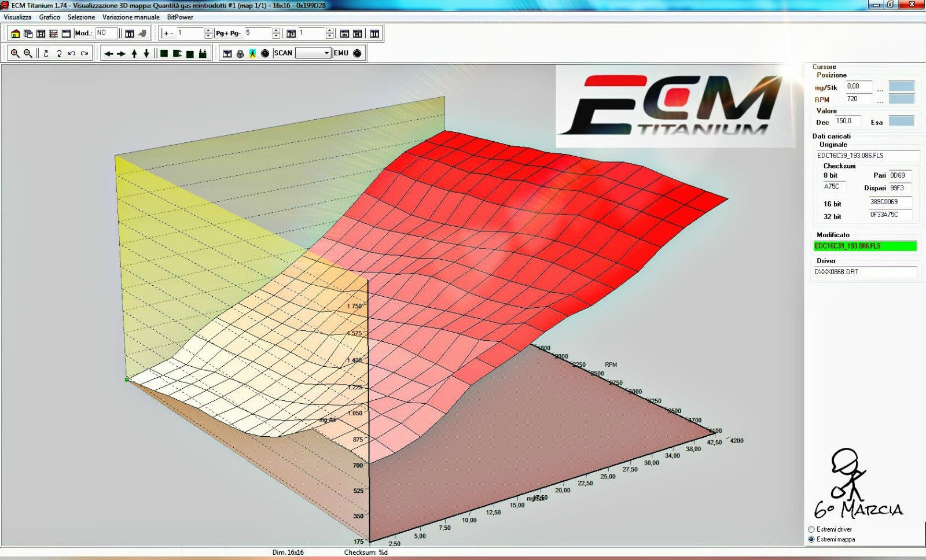Click the first solid square selection icon
926x560 pixels.
click(164, 53)
